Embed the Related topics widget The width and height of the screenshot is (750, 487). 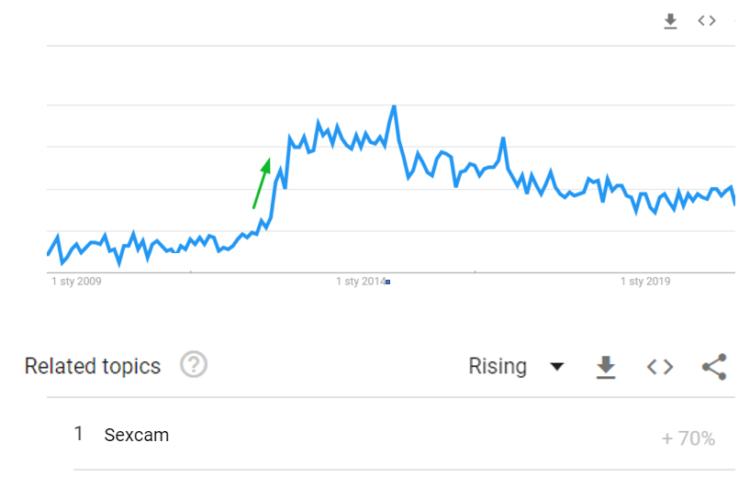pyautogui.click(x=659, y=367)
